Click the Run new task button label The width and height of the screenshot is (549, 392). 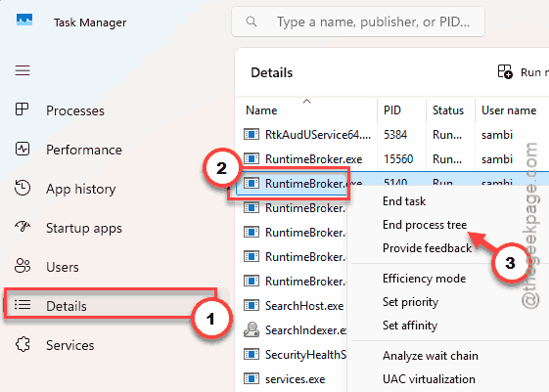coord(534,72)
